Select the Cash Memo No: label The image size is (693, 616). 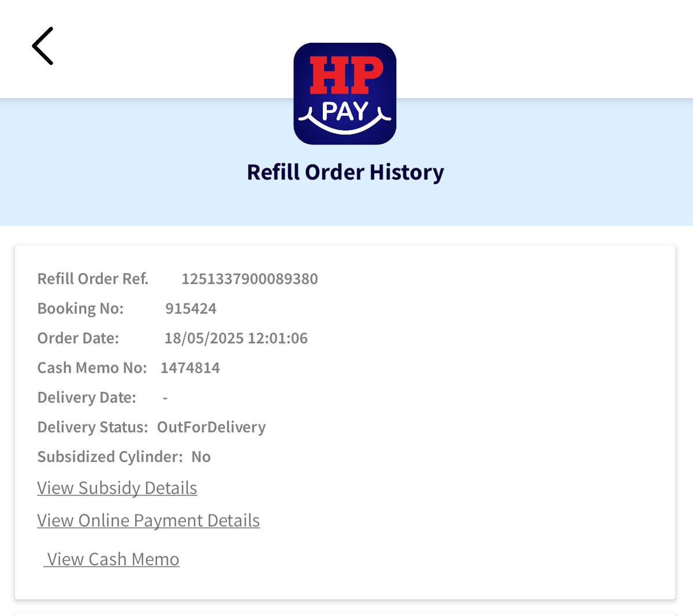pos(92,368)
